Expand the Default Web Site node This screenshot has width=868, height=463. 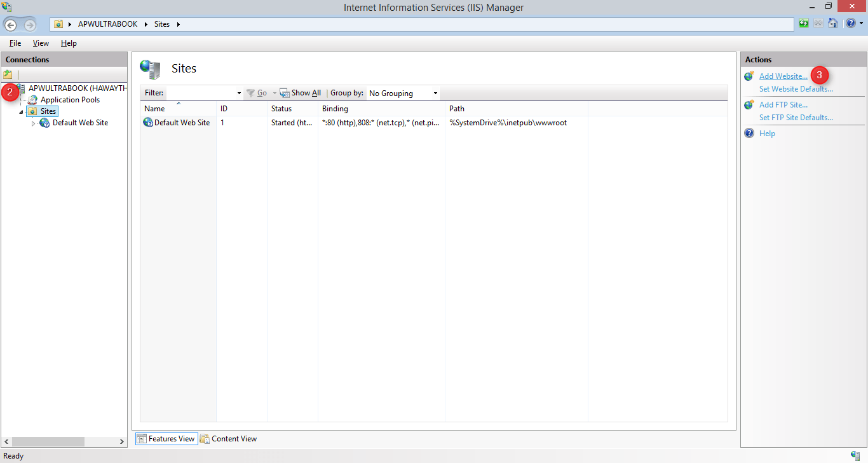(32, 122)
